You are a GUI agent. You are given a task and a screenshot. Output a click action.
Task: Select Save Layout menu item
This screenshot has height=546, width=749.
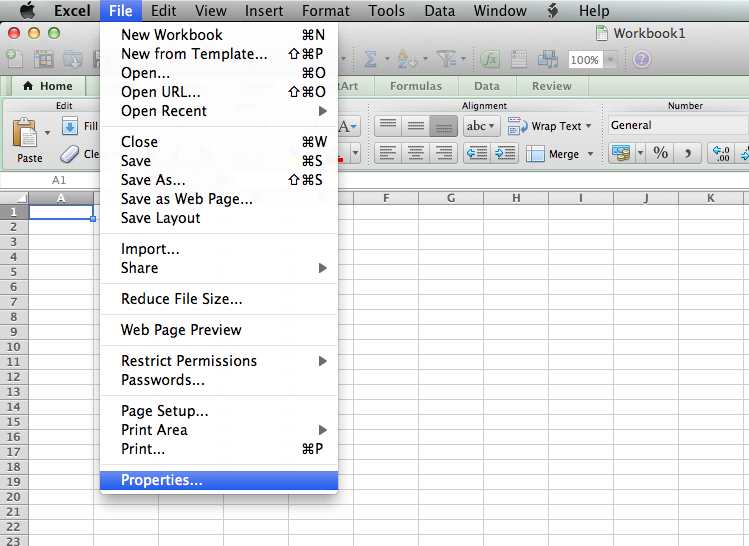click(219, 218)
